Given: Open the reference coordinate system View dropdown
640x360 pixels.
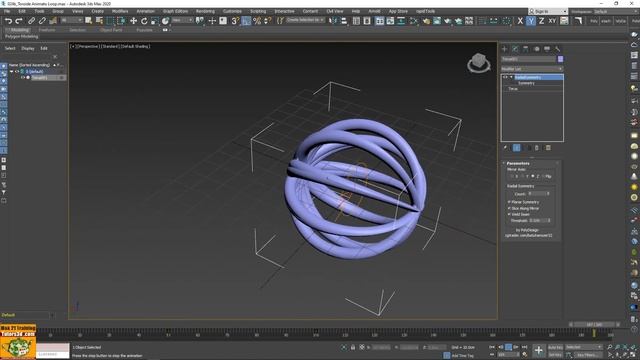Looking at the screenshot, I should pos(182,20).
